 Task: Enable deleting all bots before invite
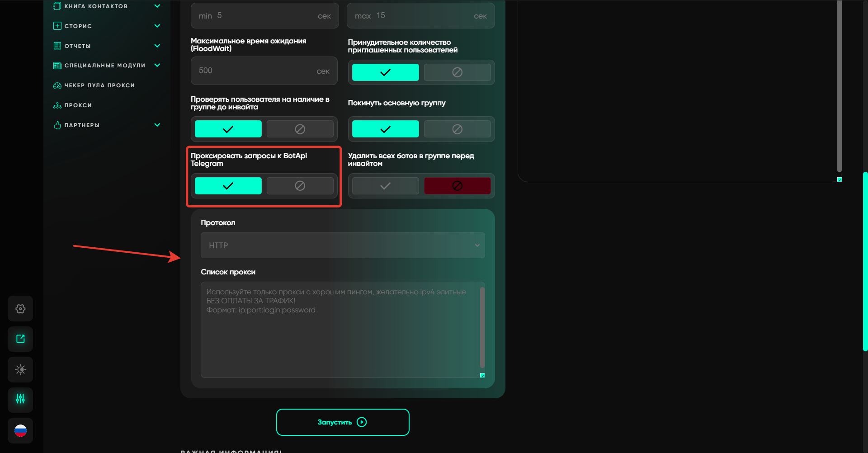click(x=385, y=186)
